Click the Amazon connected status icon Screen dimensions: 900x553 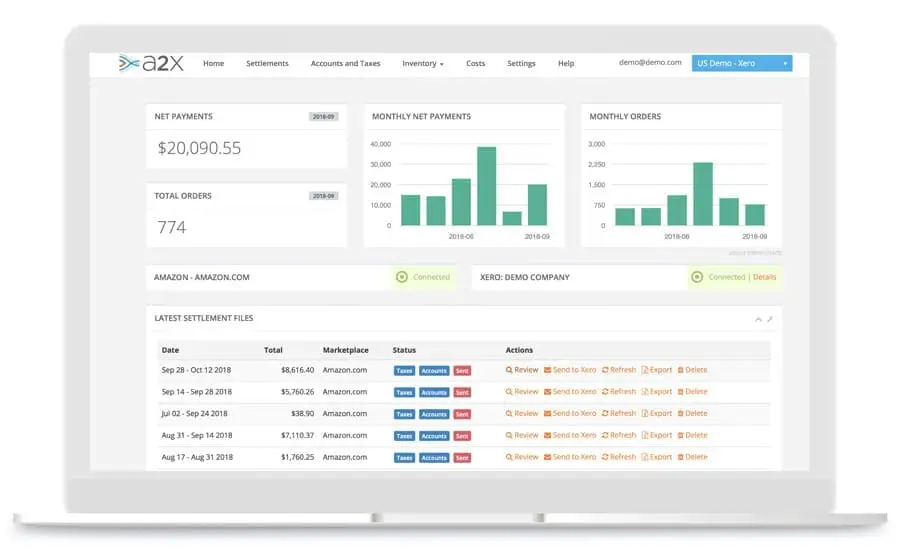pos(402,277)
